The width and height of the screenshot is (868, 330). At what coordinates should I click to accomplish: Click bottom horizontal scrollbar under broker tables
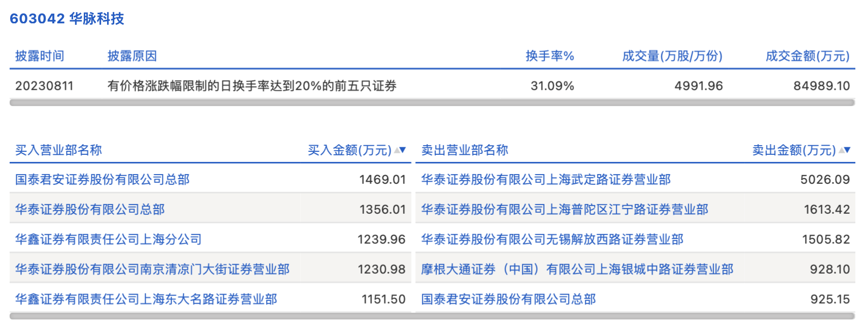coord(432,316)
